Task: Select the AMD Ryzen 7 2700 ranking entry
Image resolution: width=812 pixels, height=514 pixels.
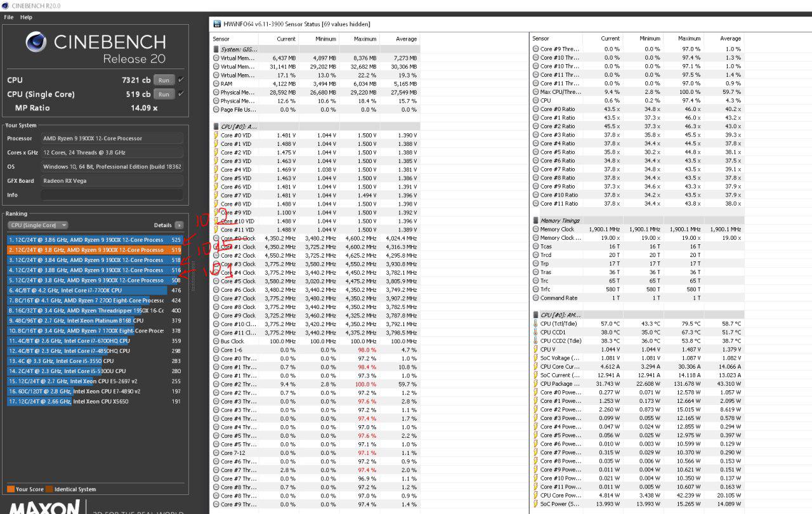Action: point(95,300)
